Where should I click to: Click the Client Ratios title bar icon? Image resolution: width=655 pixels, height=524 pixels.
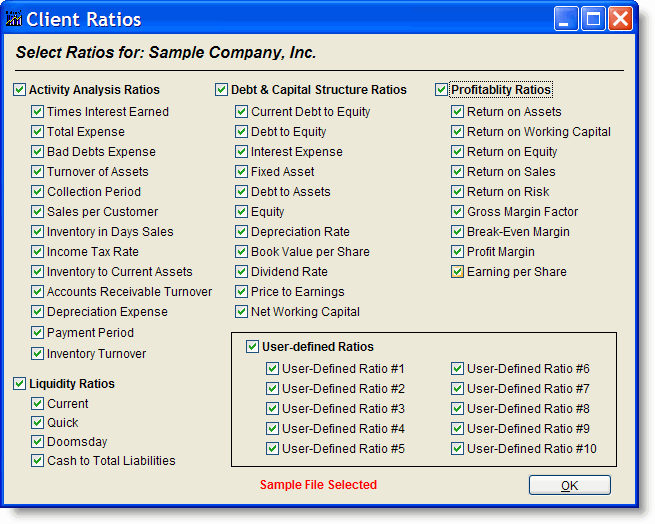[x=13, y=19]
